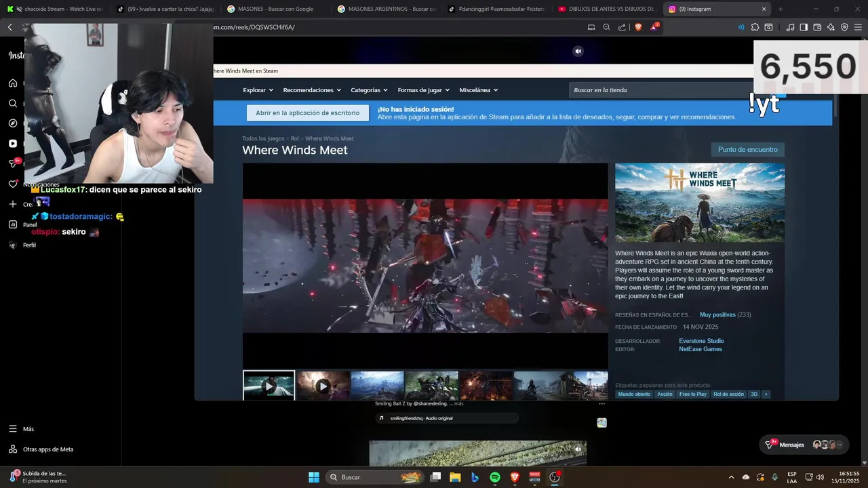Click the browser zoom magnifier icon
The width and height of the screenshot is (868, 488).
point(606,27)
